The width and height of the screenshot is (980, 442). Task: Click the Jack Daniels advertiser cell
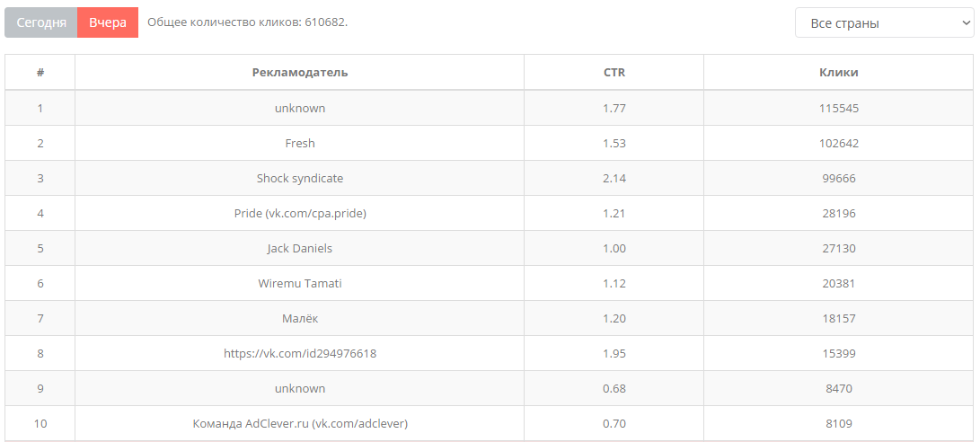pos(300,248)
